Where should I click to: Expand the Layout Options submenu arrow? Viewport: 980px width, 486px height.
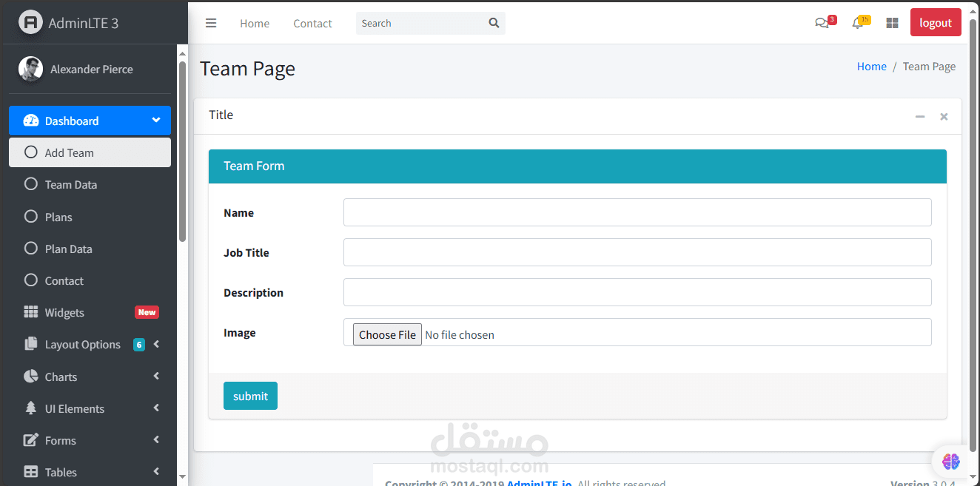[156, 344]
